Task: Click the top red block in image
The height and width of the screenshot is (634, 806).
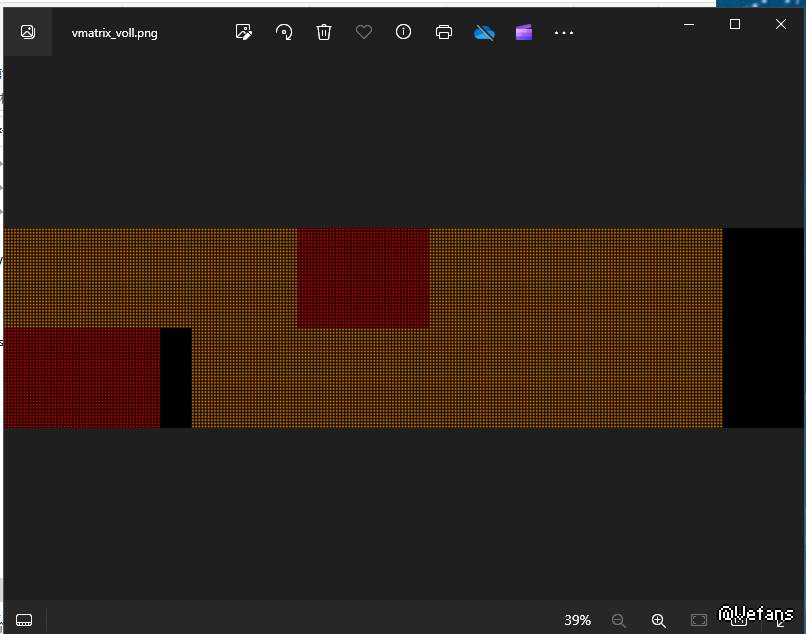Action: 363,277
